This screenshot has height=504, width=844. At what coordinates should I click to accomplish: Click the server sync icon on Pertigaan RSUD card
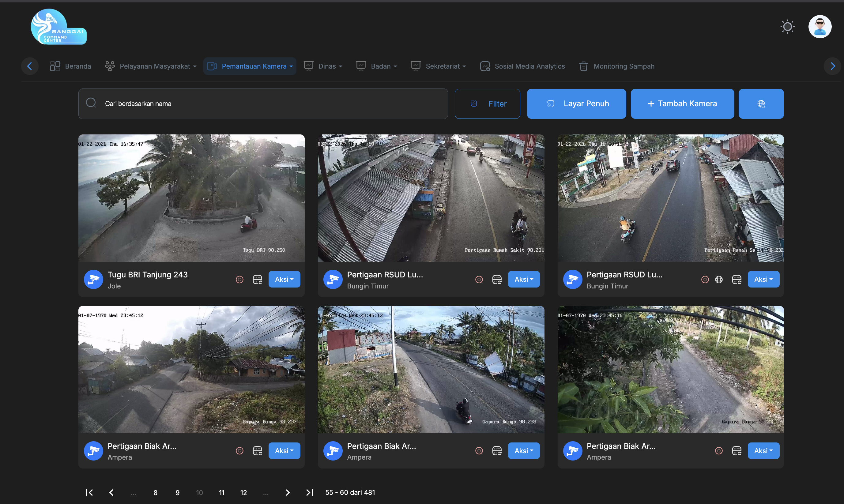[x=497, y=279]
